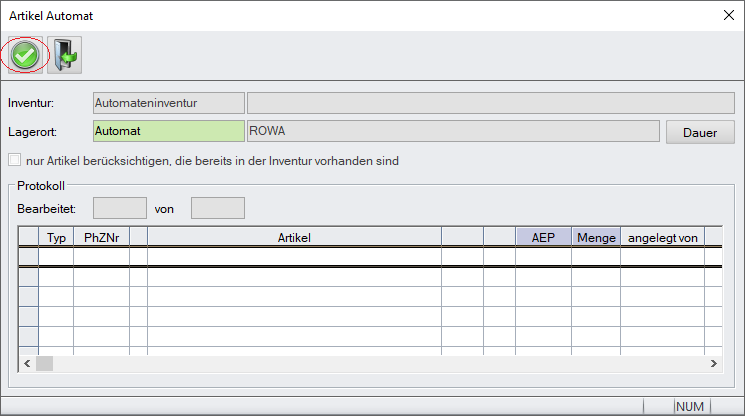Select the PhZNr column header
This screenshot has height=416, width=745.
101,237
